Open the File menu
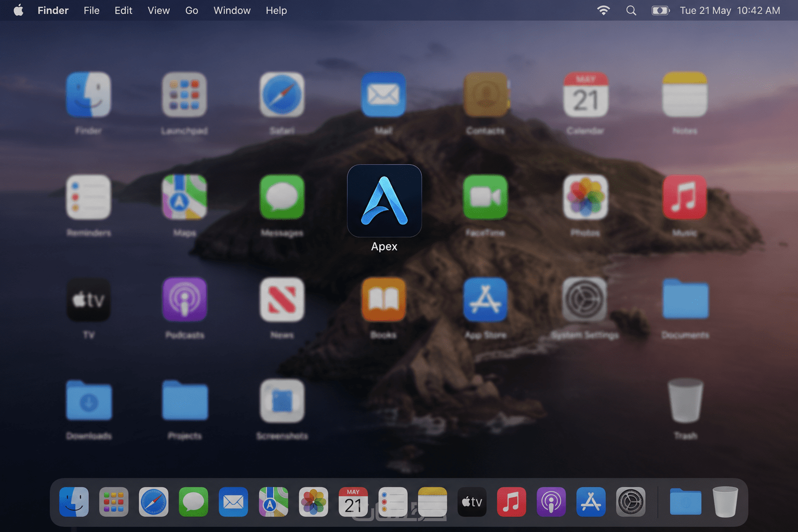 91,10
